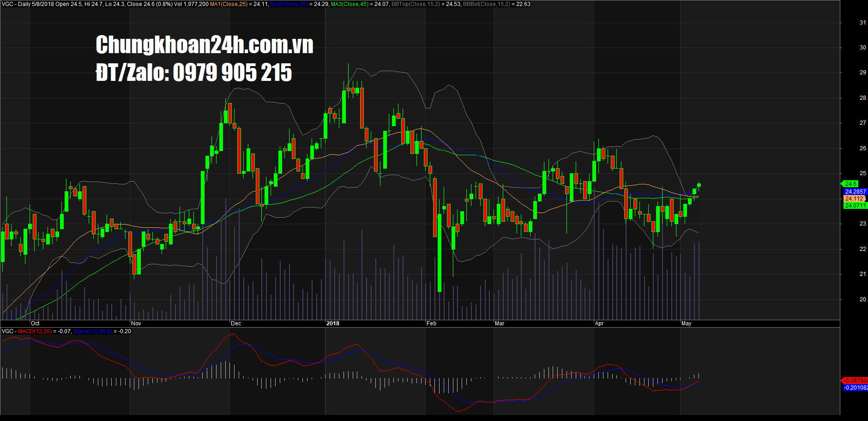
Task: Click the blue -0.201082 signal value tag
Action: click(855, 388)
